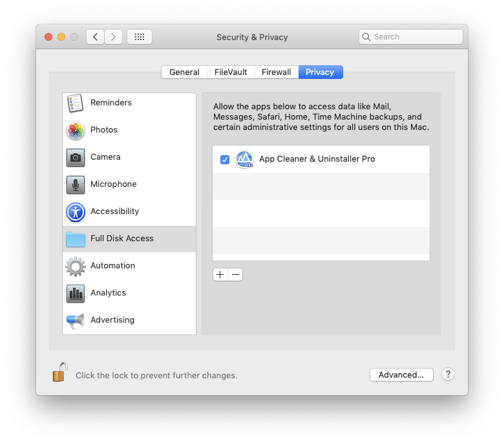Select the Privacy tab
Image resolution: width=504 pixels, height=443 pixels.
(x=320, y=72)
